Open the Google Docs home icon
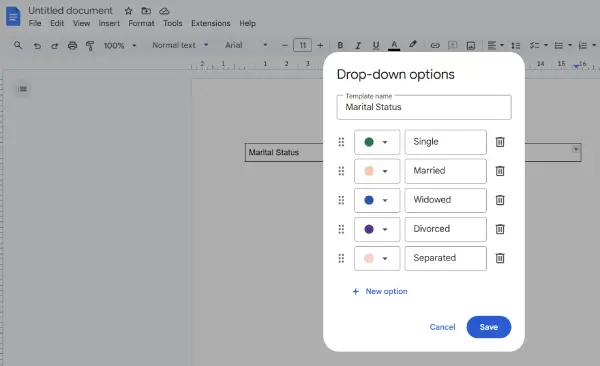This screenshot has height=366, width=600. tap(13, 16)
